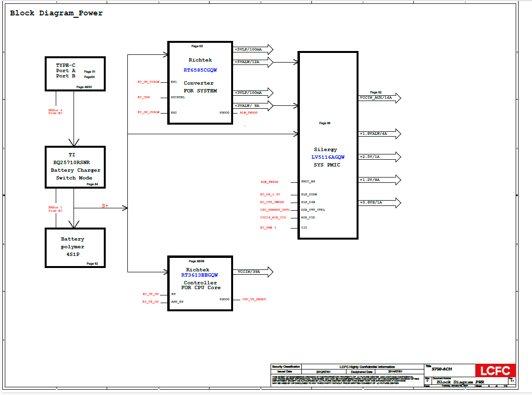Viewport: 532px width, 395px height.
Task: Click the "Page 86" reference
Action: pyautogui.click(x=325, y=123)
